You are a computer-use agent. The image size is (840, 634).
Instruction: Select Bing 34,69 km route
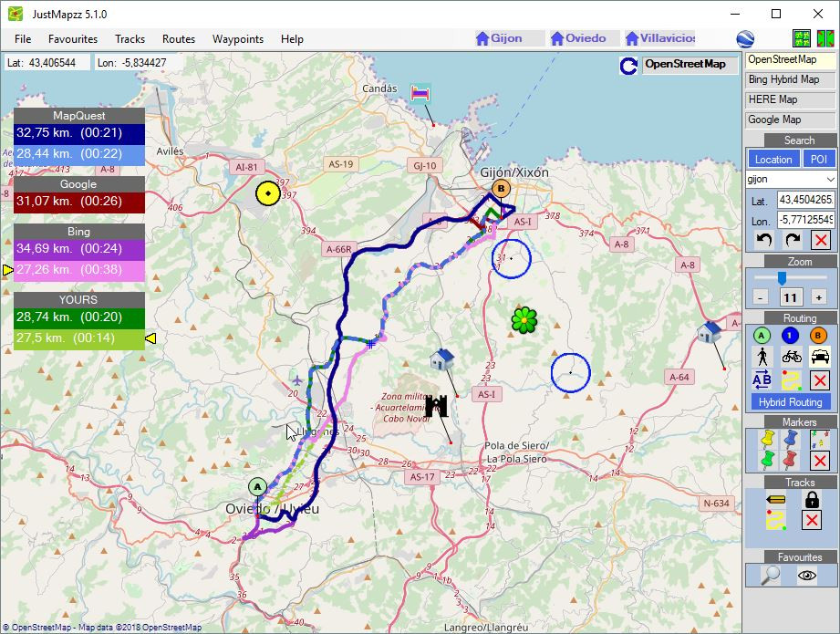pos(79,249)
